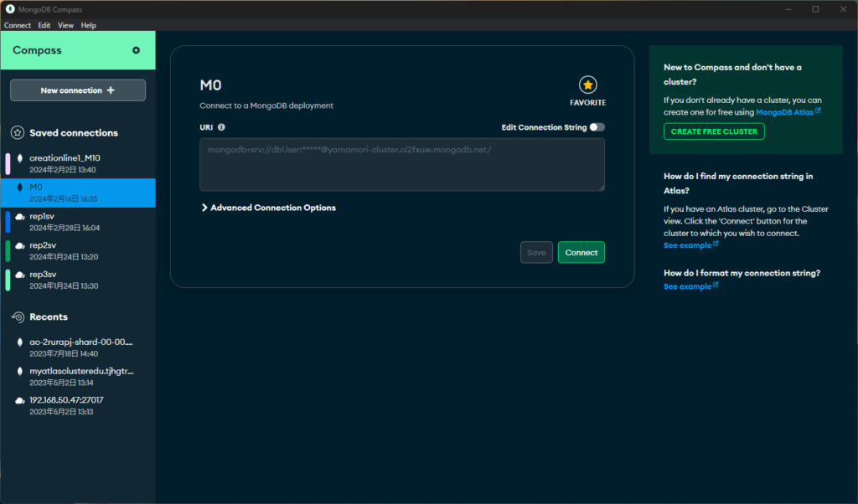The height and width of the screenshot is (504, 858).
Task: Open recent myatlasclusteredu.tjhgtr connection
Action: 78,377
